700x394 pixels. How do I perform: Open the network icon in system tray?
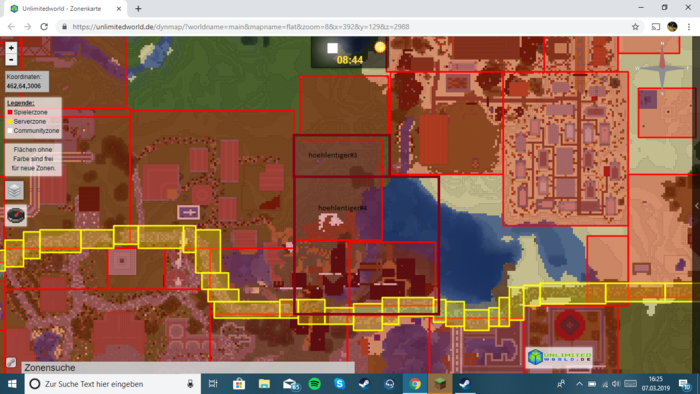coord(605,384)
